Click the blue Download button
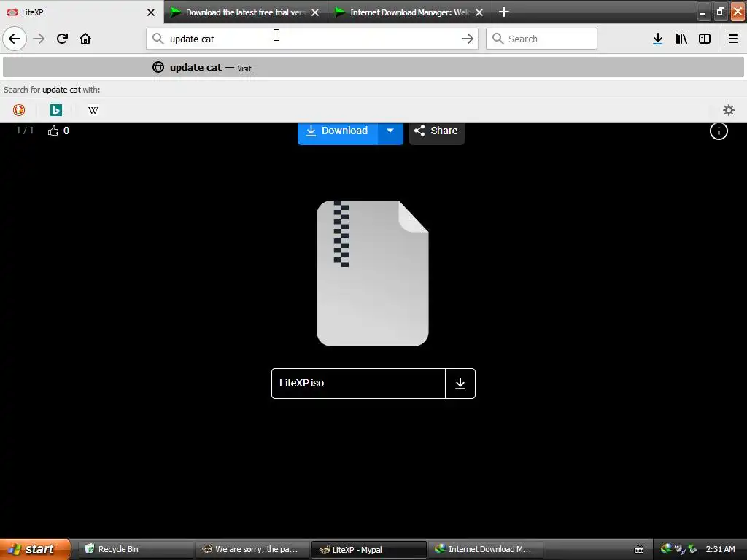Viewport: 747px width, 560px height. tap(338, 132)
